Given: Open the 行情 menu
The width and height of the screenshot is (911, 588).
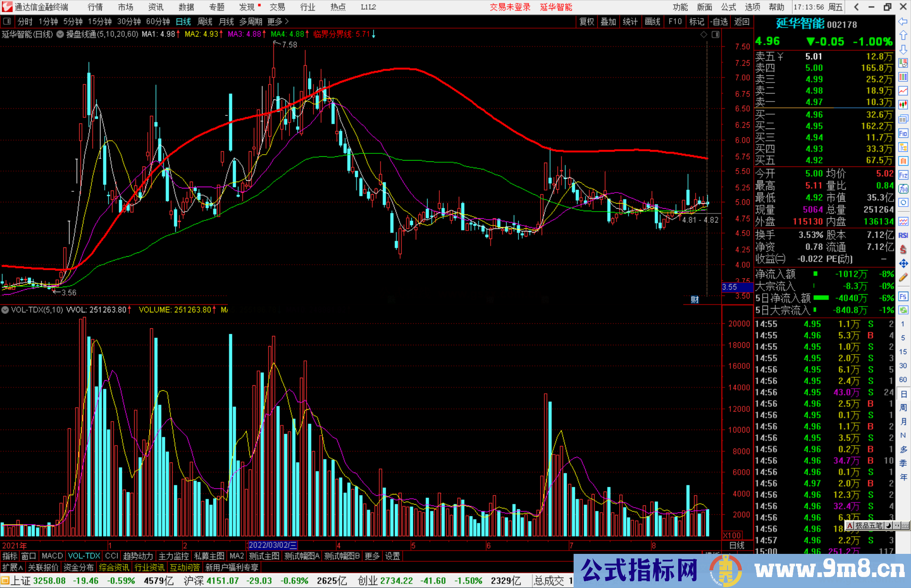Looking at the screenshot, I should pyautogui.click(x=95, y=7).
